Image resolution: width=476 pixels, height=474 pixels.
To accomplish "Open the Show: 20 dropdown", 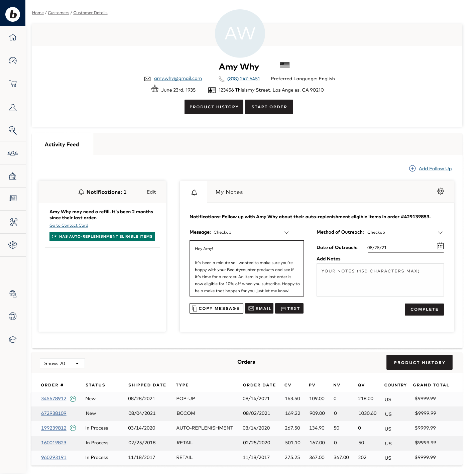I will 62,363.
